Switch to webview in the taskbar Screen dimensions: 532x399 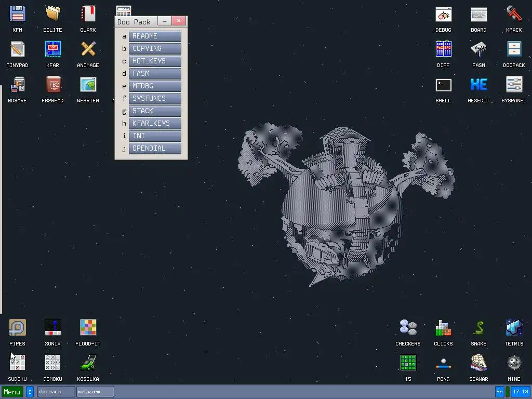tap(95, 392)
